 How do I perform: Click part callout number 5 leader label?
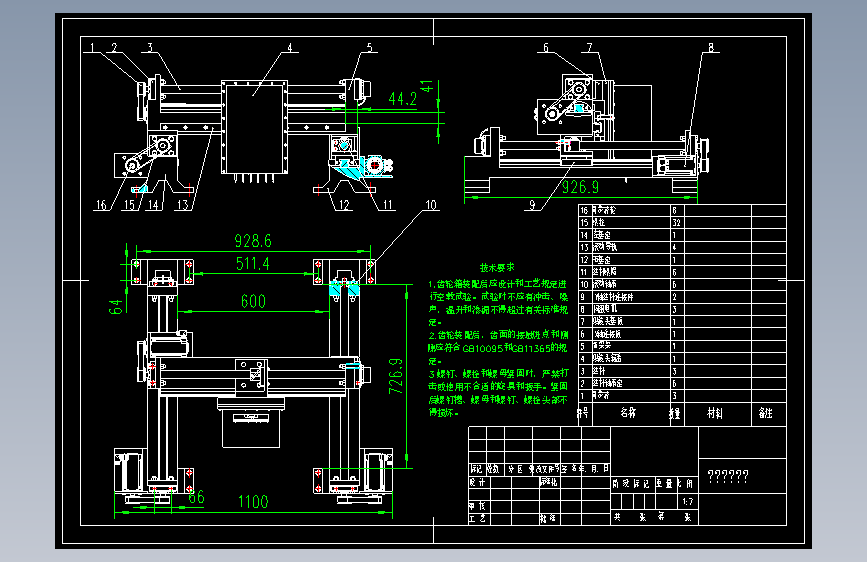[x=369, y=48]
